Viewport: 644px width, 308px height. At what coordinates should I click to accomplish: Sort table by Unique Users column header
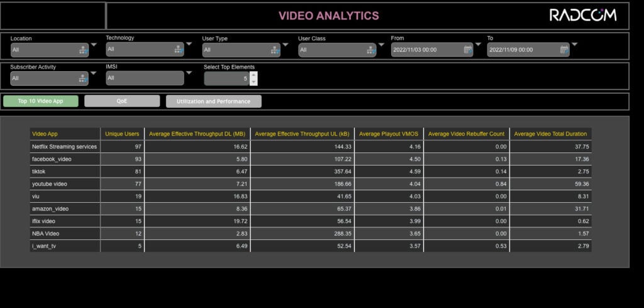pyautogui.click(x=122, y=134)
